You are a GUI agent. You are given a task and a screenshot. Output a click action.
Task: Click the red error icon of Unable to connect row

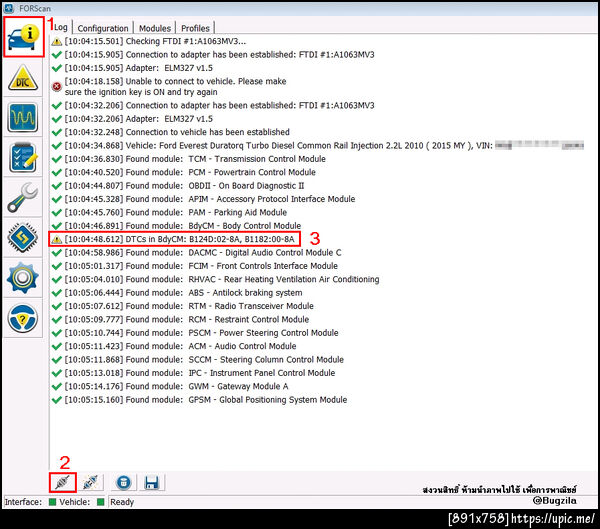(x=57, y=87)
